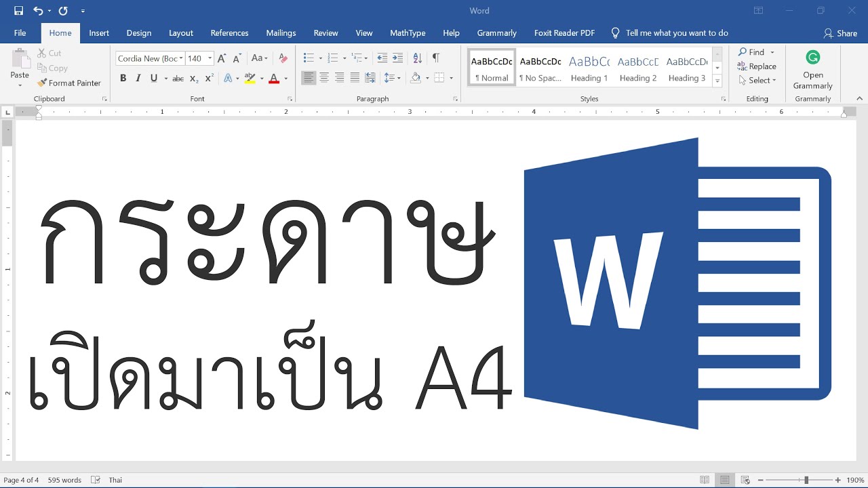Toggle show paragraph marks
Image resolution: width=868 pixels, height=488 pixels.
[x=435, y=58]
